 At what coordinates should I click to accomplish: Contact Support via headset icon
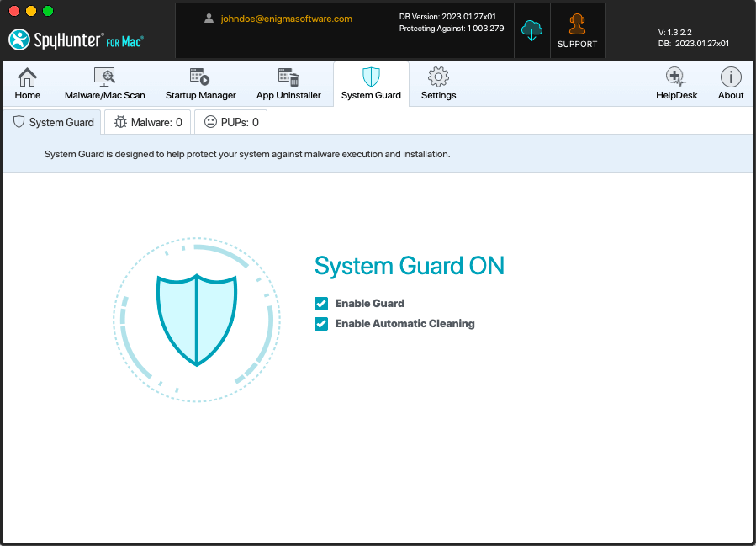[577, 31]
